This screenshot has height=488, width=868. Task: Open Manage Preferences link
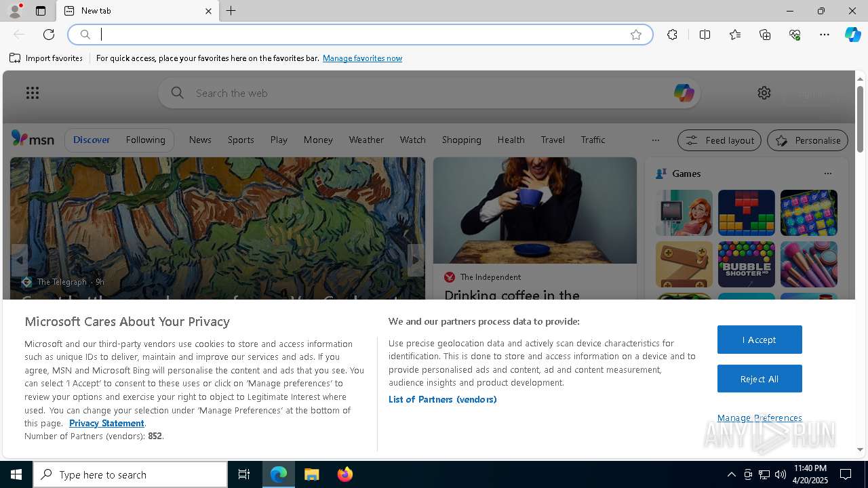(x=759, y=418)
